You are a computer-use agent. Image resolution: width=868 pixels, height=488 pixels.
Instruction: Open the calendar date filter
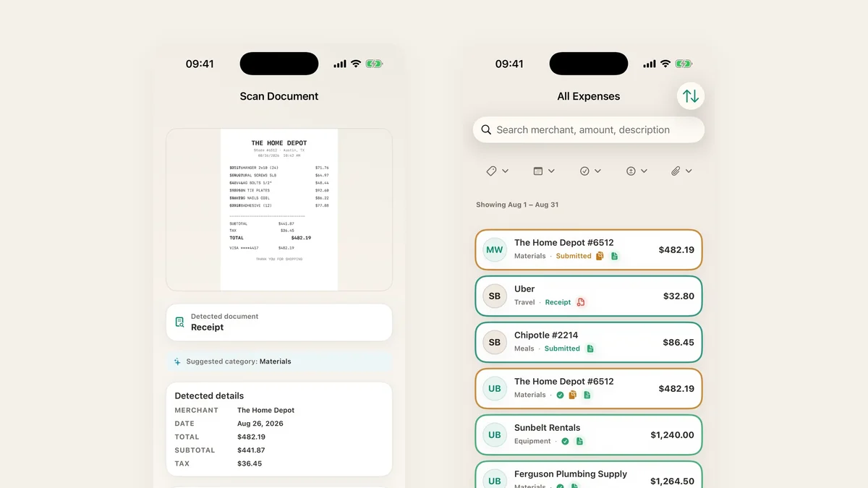543,171
